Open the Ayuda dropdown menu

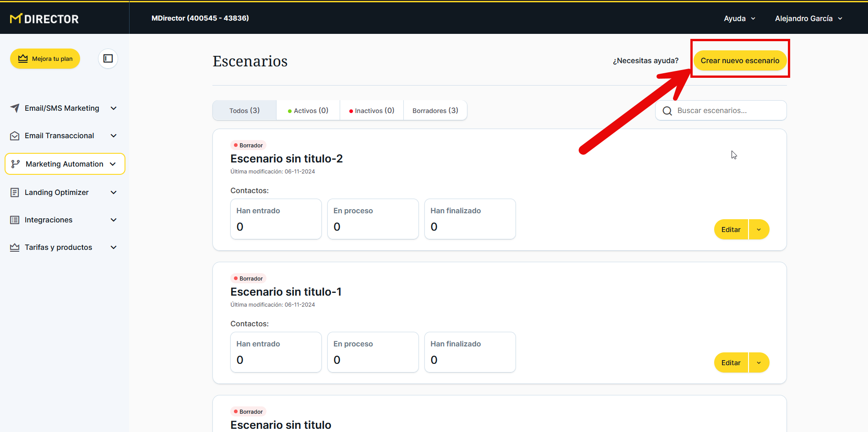739,19
